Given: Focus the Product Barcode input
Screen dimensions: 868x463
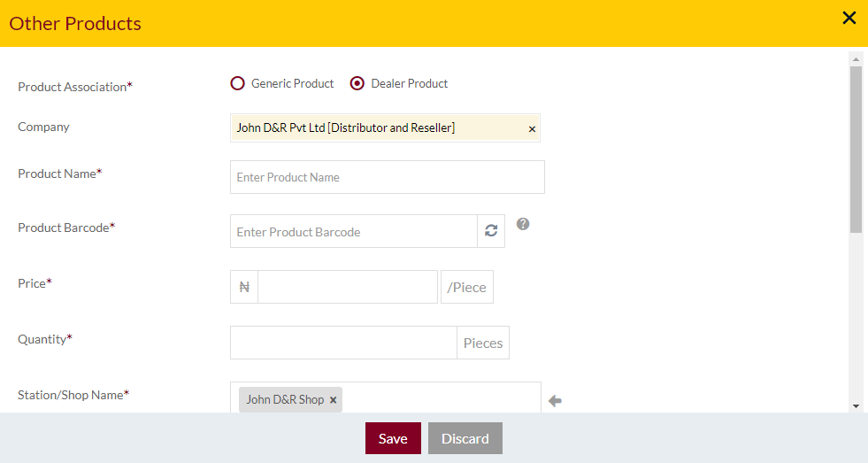Looking at the screenshot, I should (354, 231).
